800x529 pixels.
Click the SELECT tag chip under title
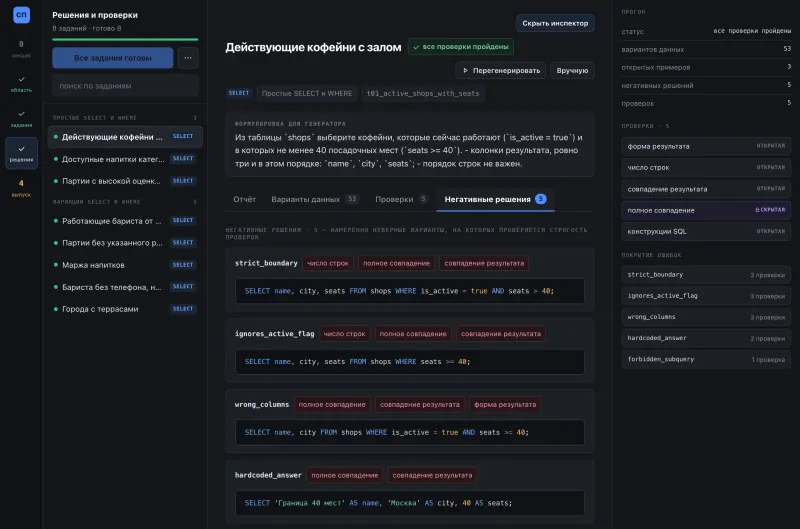click(x=239, y=93)
